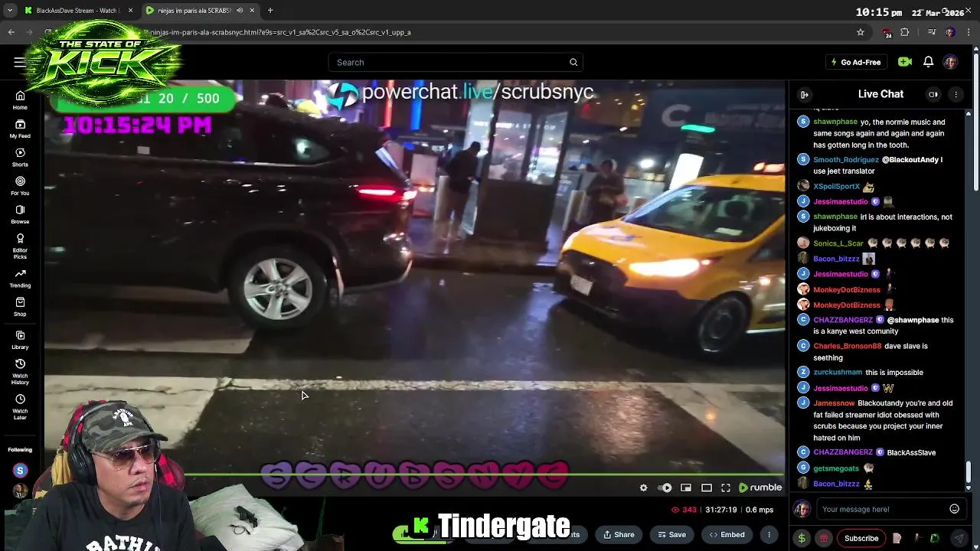Open Editor Picks in the sidebar
Screen dimensions: 980x551
pyautogui.click(x=20, y=246)
